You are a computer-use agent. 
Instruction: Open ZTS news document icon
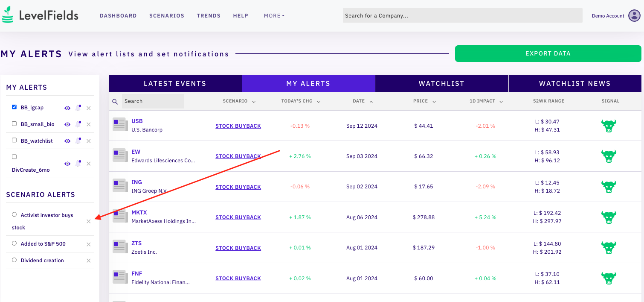120,247
